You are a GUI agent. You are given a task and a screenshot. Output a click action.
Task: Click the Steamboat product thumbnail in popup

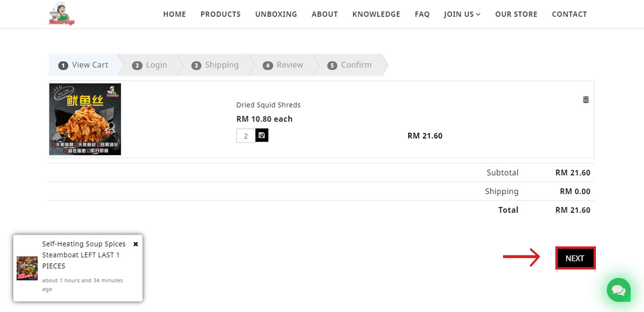pos(27,268)
